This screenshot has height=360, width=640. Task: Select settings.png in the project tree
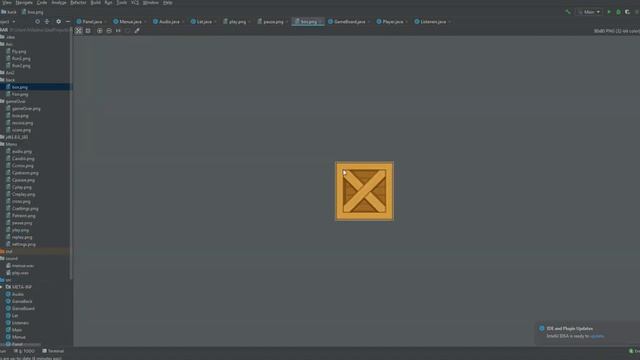tap(24, 244)
